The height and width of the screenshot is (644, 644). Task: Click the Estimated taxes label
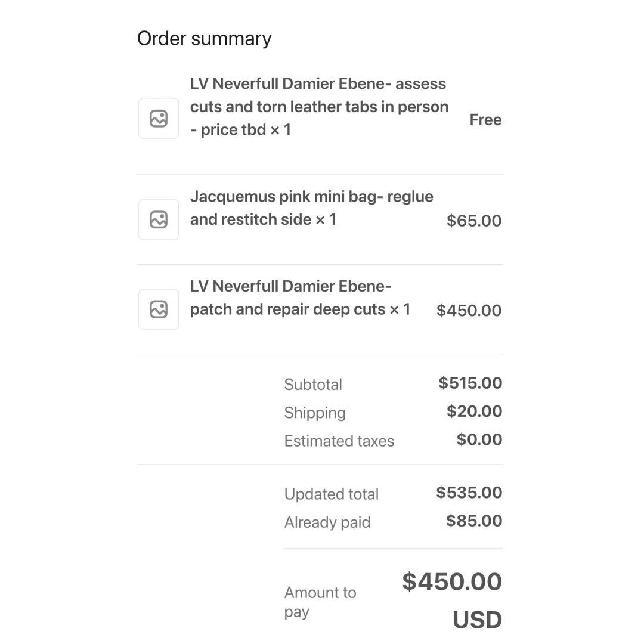point(339,441)
